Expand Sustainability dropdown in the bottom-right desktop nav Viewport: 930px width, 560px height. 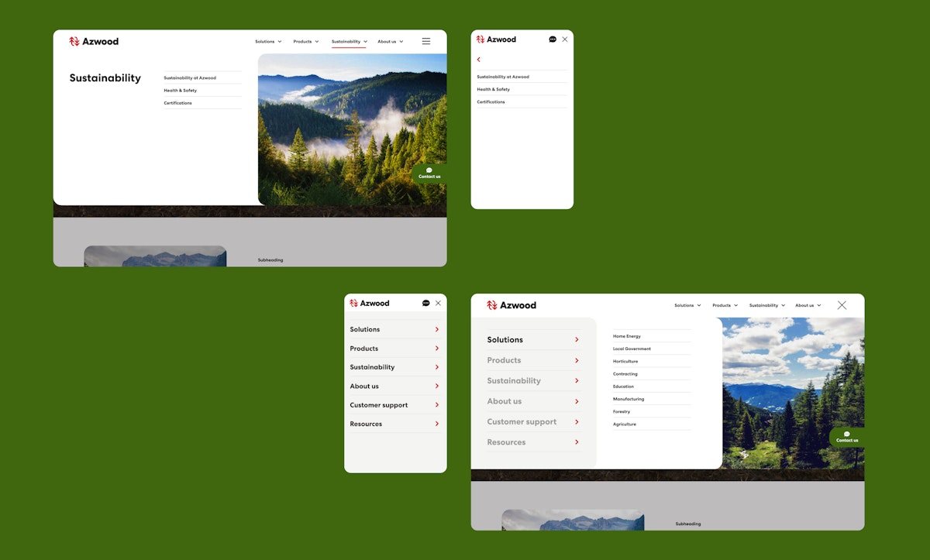[767, 306]
